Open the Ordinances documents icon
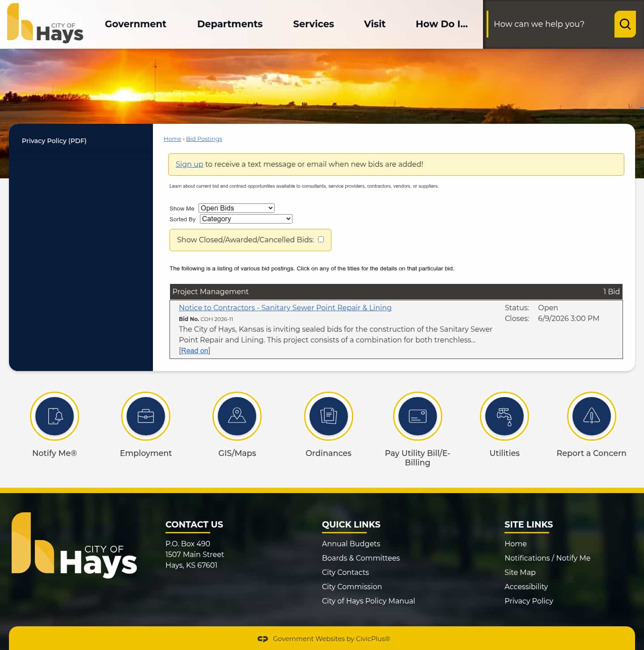Screen dimensions: 644x650 329,416
